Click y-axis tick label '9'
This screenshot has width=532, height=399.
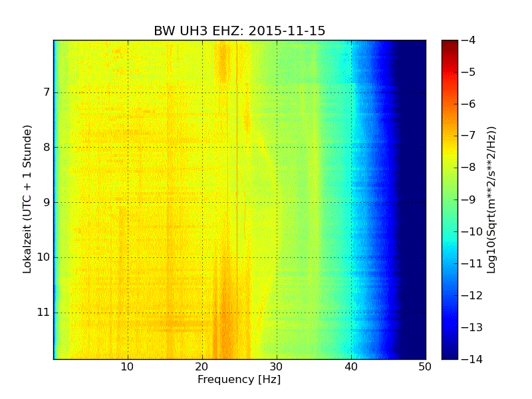point(47,203)
